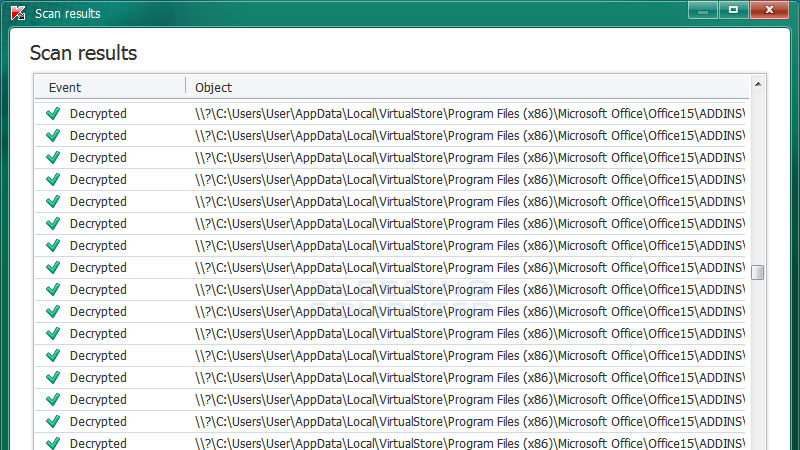800x450 pixels.
Task: Click "Scan results" title bar text
Action: pyautogui.click(x=67, y=14)
